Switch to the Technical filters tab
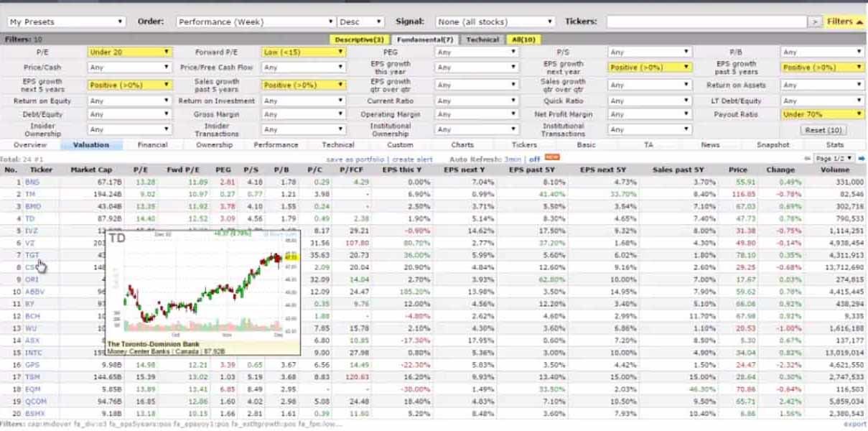 (x=482, y=40)
